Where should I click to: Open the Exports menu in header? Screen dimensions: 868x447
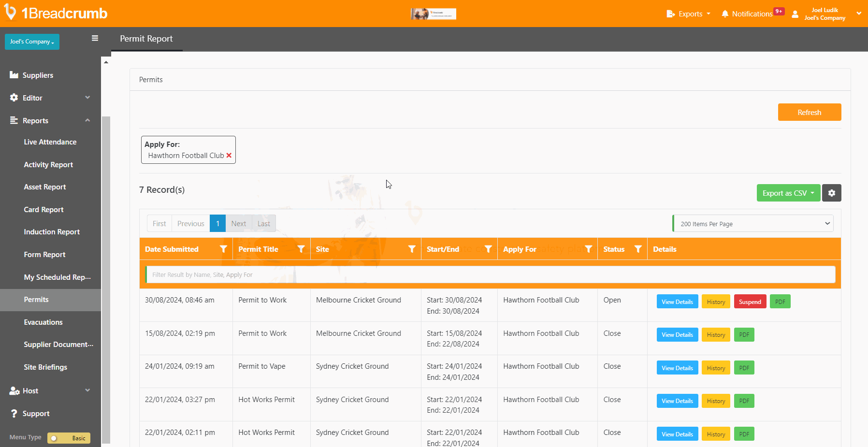click(688, 14)
